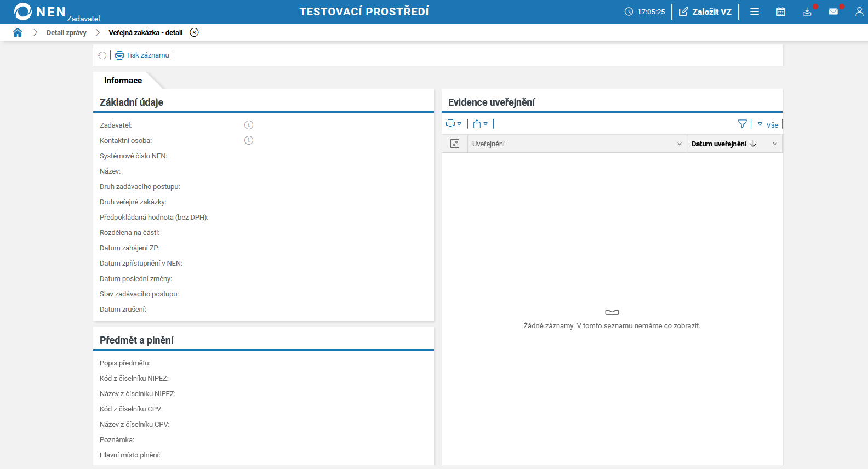Open the export dropdown in Evidence uveřejnění

pos(480,124)
